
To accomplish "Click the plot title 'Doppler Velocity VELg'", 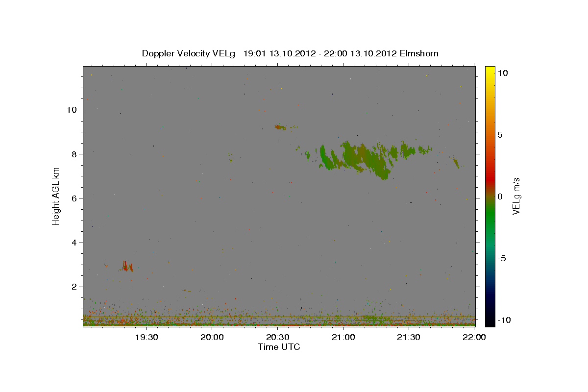I will [x=188, y=53].
